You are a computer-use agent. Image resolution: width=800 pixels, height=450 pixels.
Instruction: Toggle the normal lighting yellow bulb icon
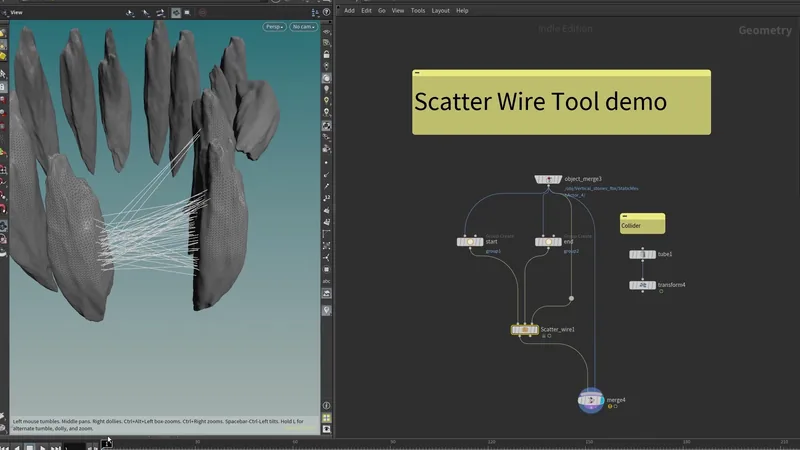coord(327,101)
